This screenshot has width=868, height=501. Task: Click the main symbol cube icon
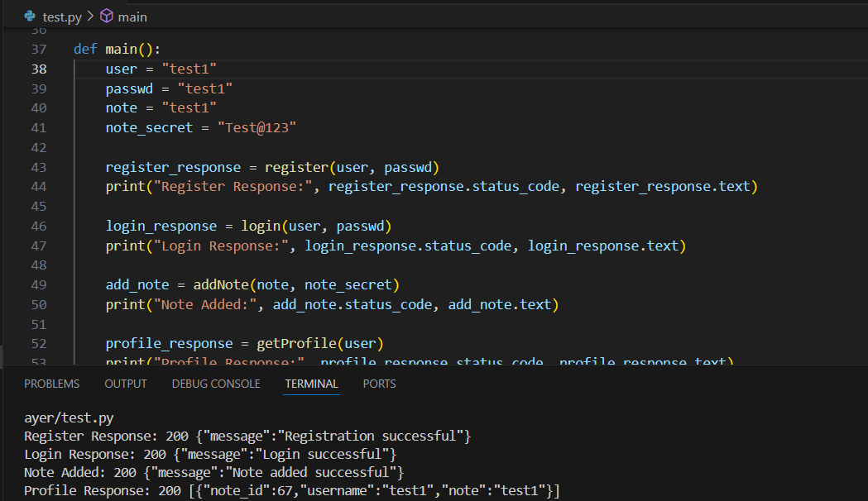tap(107, 17)
